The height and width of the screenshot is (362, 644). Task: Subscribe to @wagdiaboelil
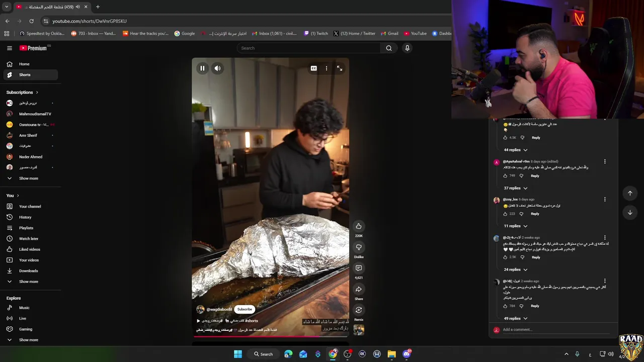pos(245,309)
